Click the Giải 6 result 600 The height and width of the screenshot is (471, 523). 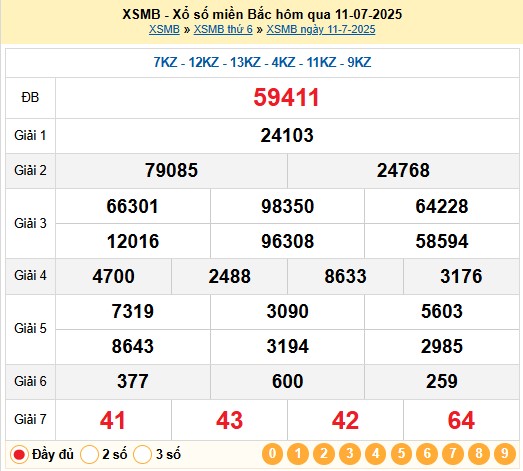pos(287,381)
